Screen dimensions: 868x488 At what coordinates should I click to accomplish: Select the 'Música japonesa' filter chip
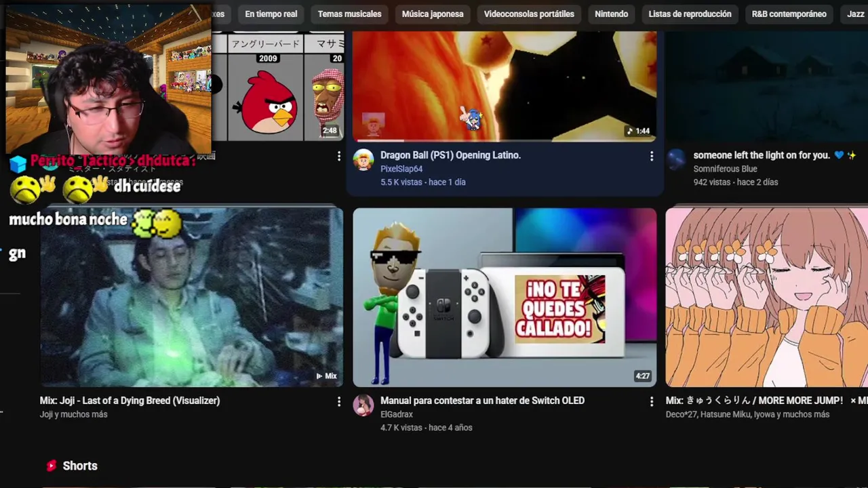point(433,14)
